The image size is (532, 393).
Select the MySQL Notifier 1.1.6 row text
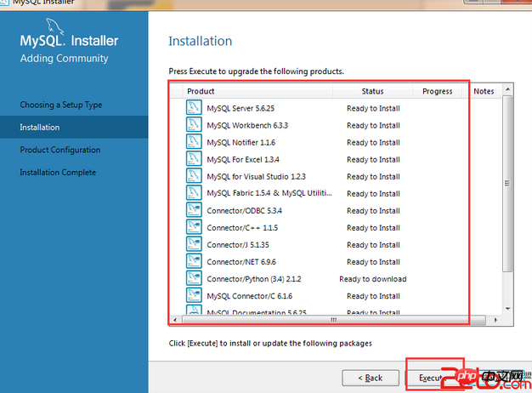[241, 142]
